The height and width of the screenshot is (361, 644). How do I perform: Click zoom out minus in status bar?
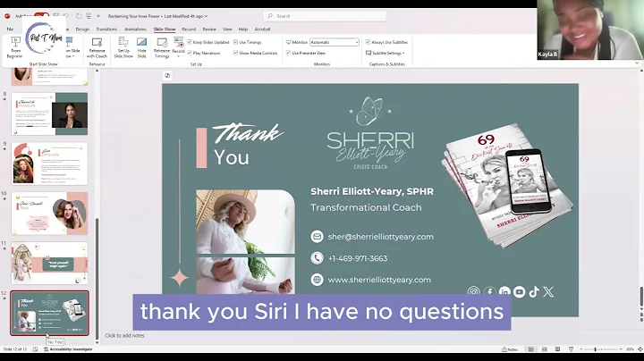(581, 349)
